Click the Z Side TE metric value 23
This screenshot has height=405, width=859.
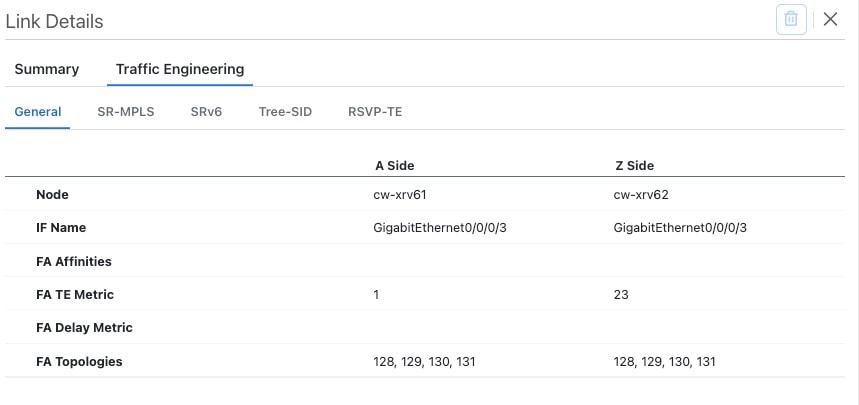click(x=621, y=295)
